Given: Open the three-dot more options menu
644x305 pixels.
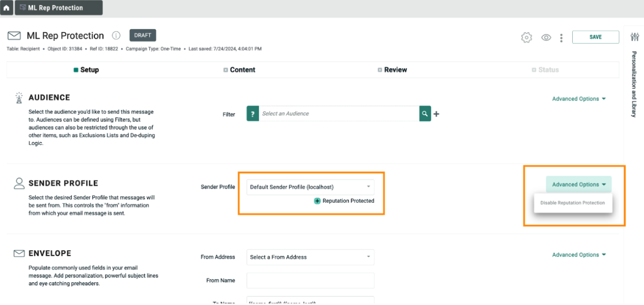Looking at the screenshot, I should click(x=561, y=38).
